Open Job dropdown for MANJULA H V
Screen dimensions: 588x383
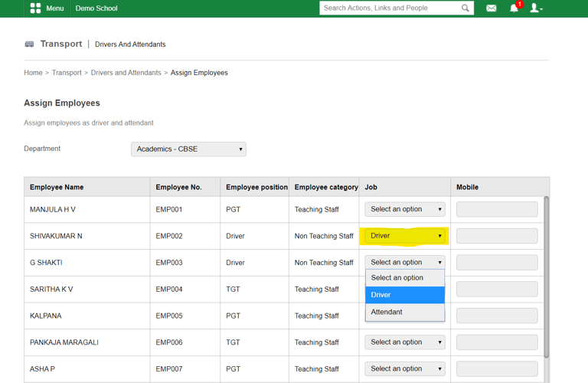click(405, 209)
